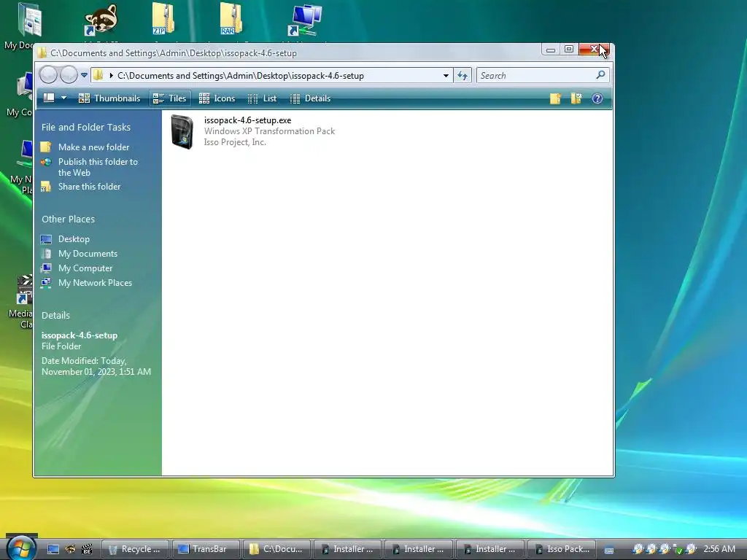Click the new folder toolbar icon on the right
Viewport: 747px width, 560px height.
555,98
